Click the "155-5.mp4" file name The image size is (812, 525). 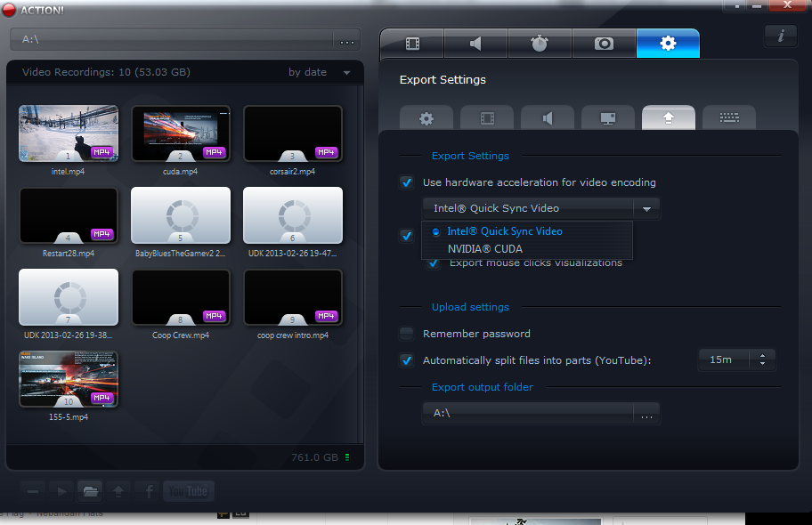69,416
